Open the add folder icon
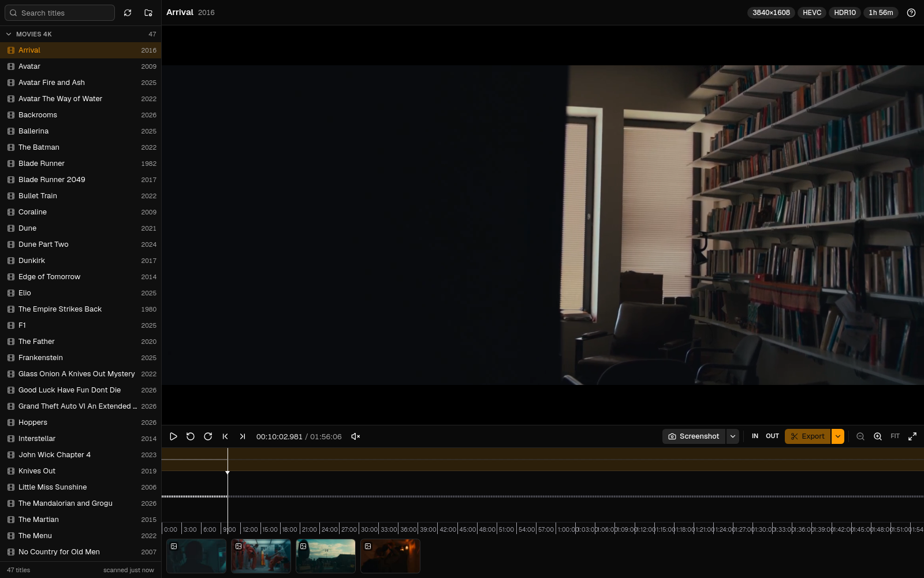 148,13
